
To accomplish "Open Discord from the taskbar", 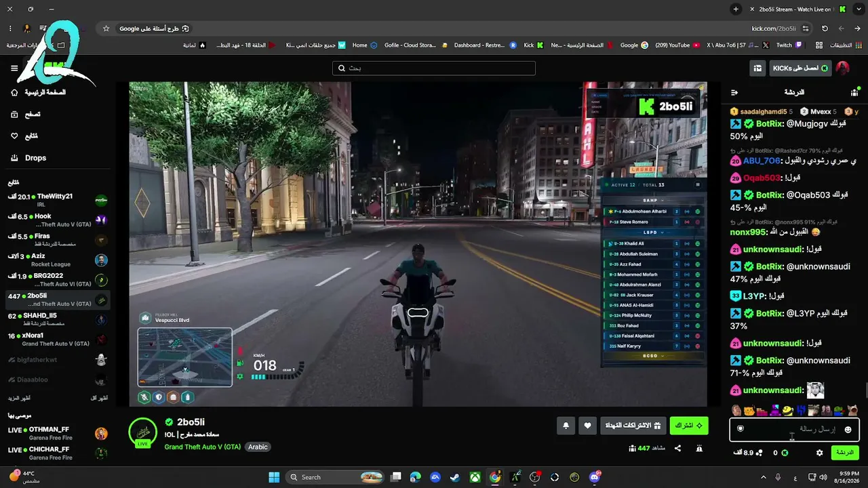I will coord(595,477).
